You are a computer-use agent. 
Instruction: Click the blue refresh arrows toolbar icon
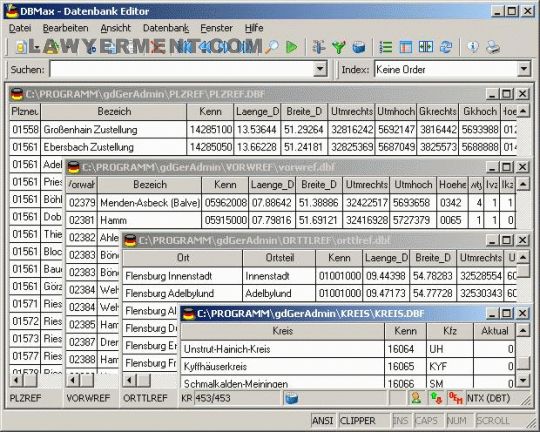pyautogui.click(x=446, y=47)
